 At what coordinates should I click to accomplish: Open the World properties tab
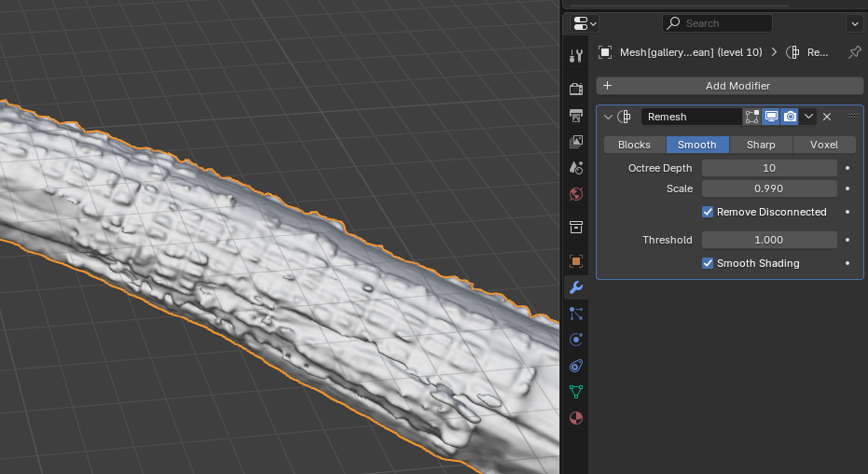(x=576, y=194)
